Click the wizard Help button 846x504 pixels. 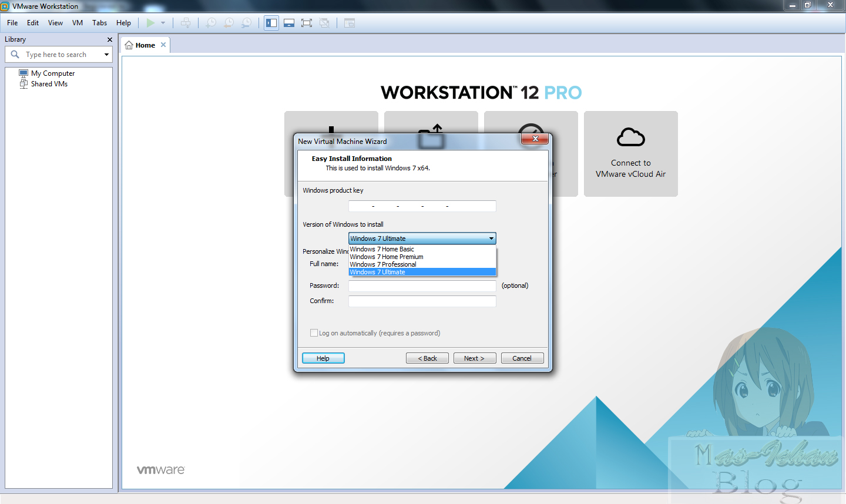[x=323, y=358]
